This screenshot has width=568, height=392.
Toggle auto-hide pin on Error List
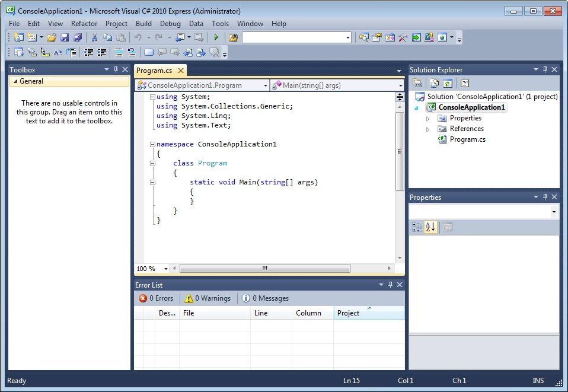point(391,285)
